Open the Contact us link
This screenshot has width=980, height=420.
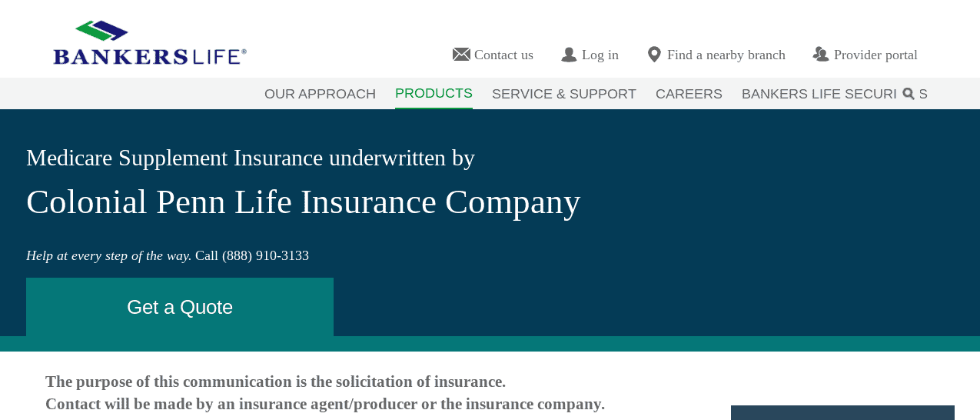[503, 55]
